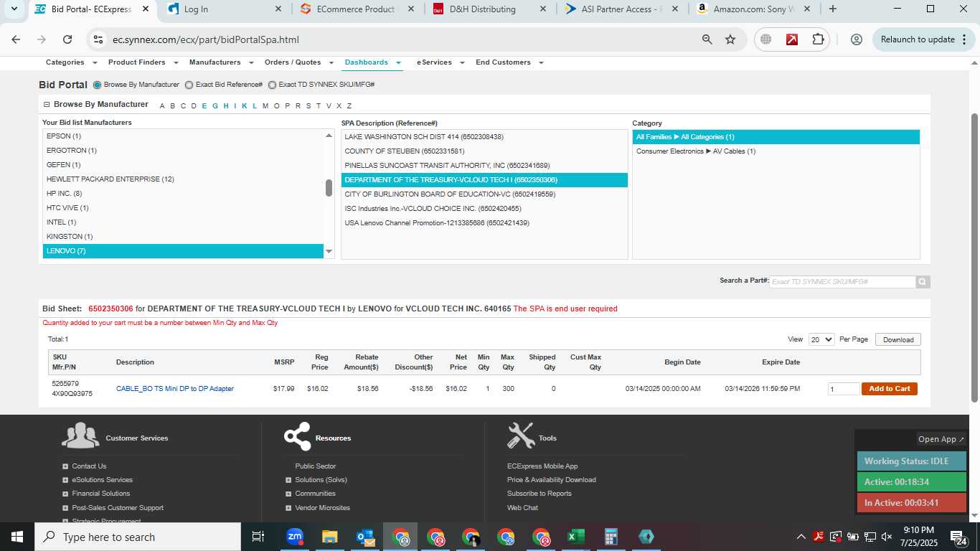Click the volume icon in system tray
This screenshot has height=551, width=980.
click(x=887, y=537)
